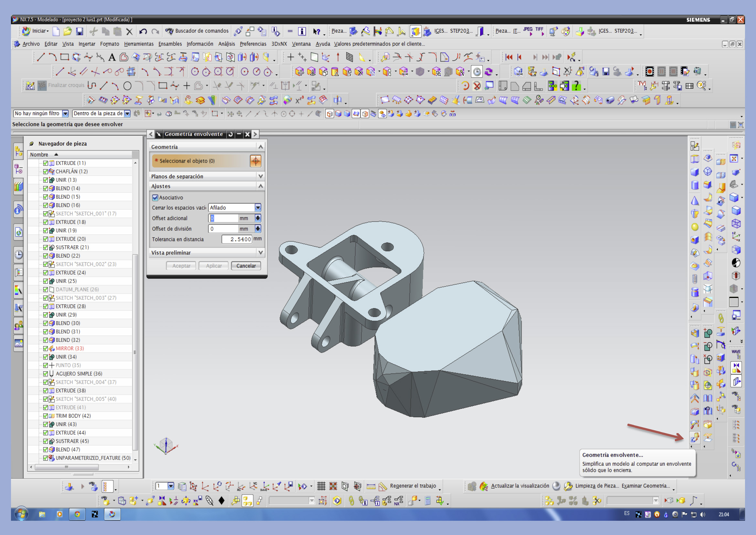Expand the Planos de separación section
Viewport: 756px width, 535px height.
(x=261, y=177)
